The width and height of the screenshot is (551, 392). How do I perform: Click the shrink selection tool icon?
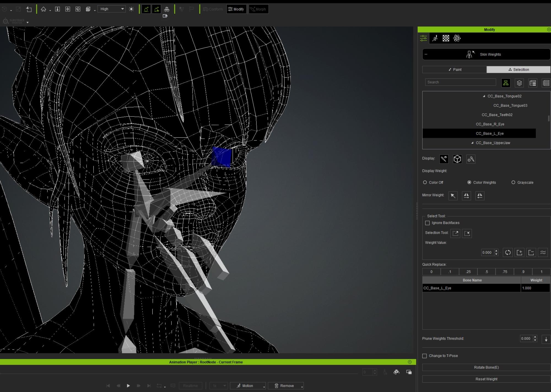[x=467, y=233]
